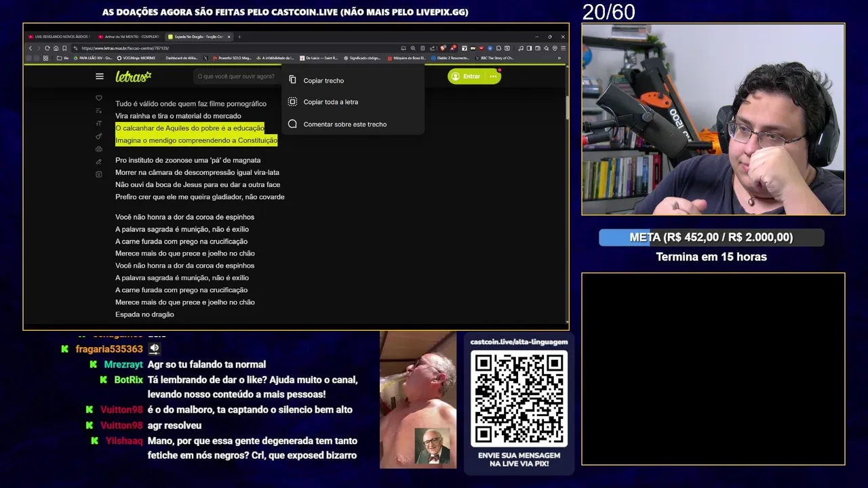This screenshot has width=868, height=488.
Task: Favorite the song with the heart icon
Action: [x=99, y=98]
